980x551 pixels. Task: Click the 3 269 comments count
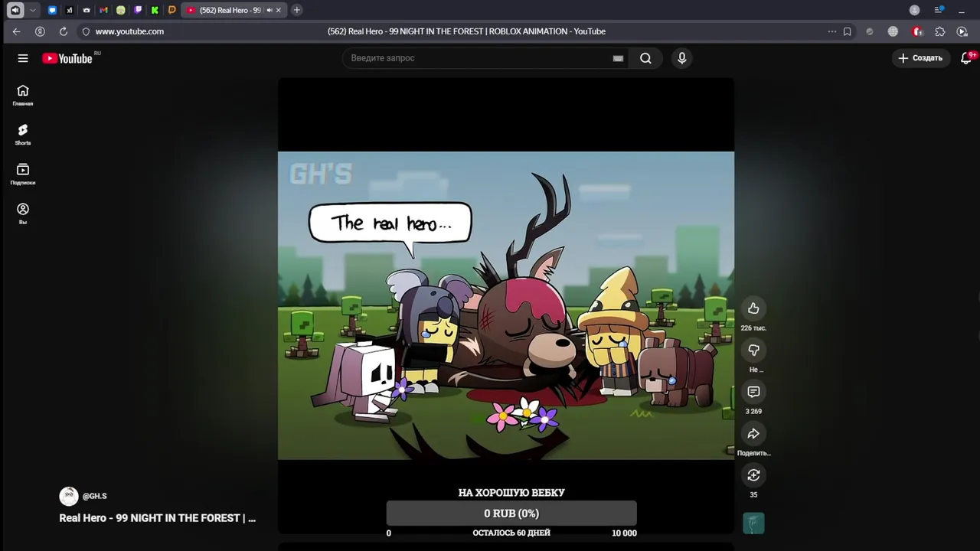[x=753, y=412]
